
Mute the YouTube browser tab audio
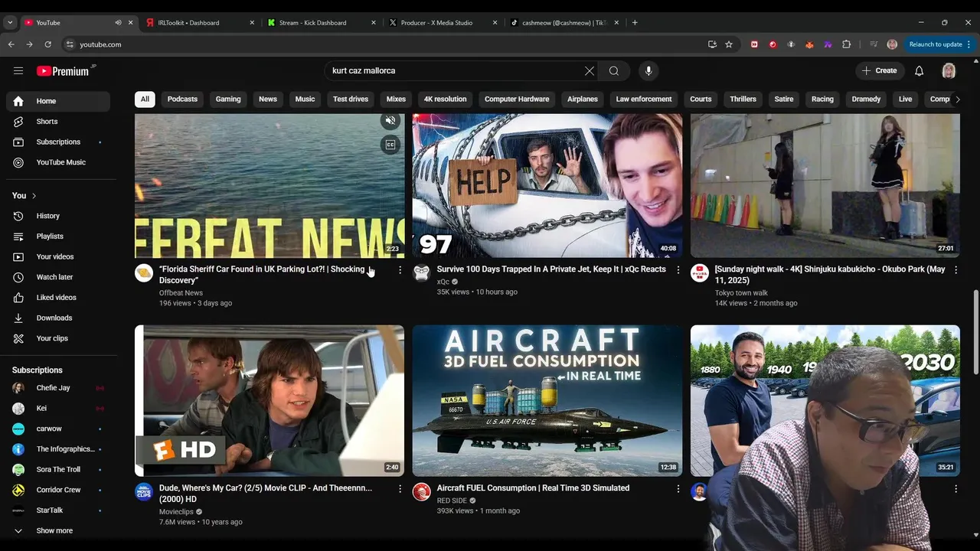coord(118,22)
